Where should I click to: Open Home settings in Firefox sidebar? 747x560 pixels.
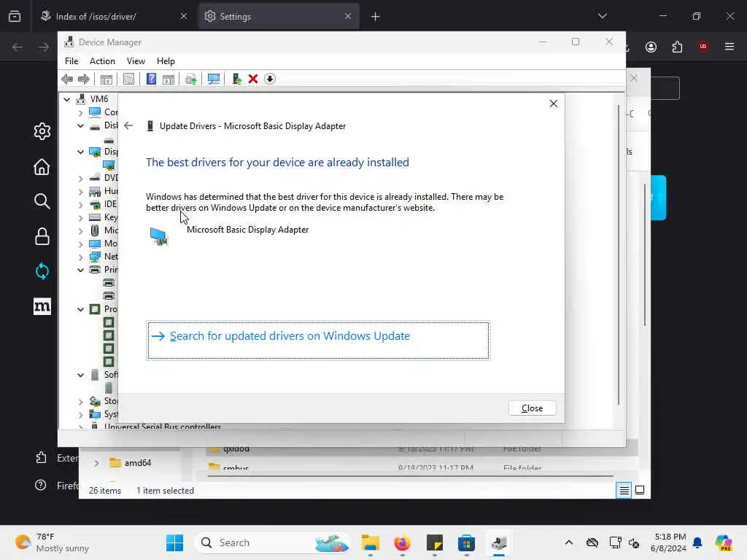point(42,167)
